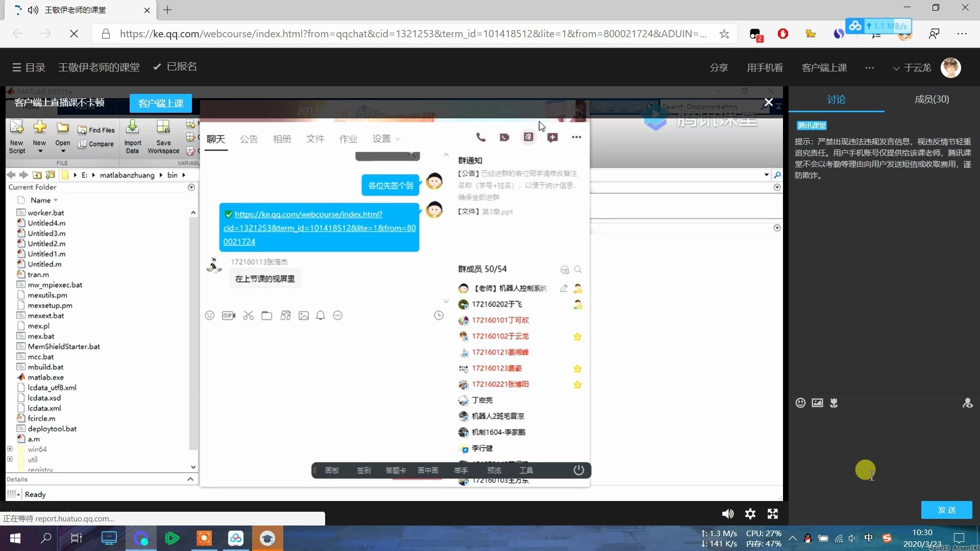Click browser favorites star icon
The height and width of the screenshot is (551, 980).
point(724,34)
